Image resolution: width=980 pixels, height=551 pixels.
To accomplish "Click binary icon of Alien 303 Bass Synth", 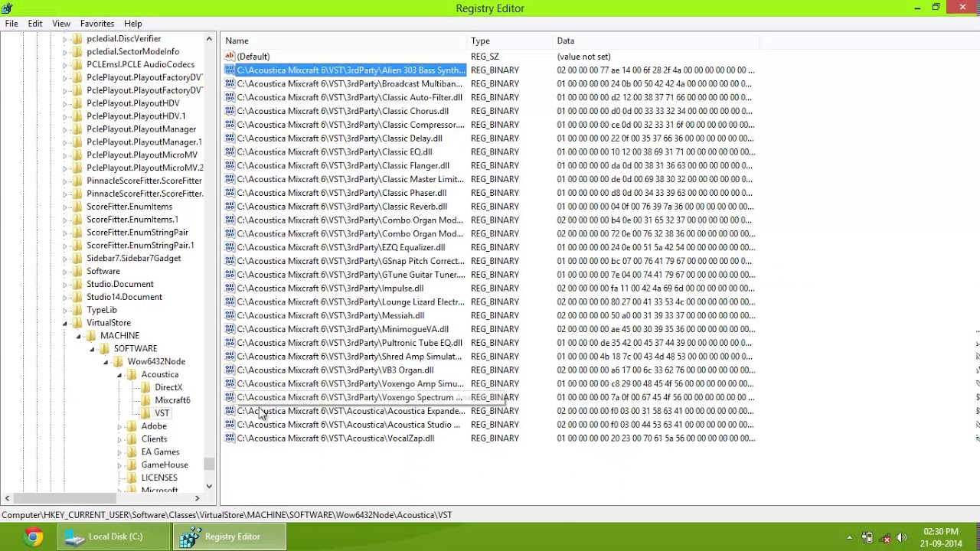I will click(x=230, y=70).
